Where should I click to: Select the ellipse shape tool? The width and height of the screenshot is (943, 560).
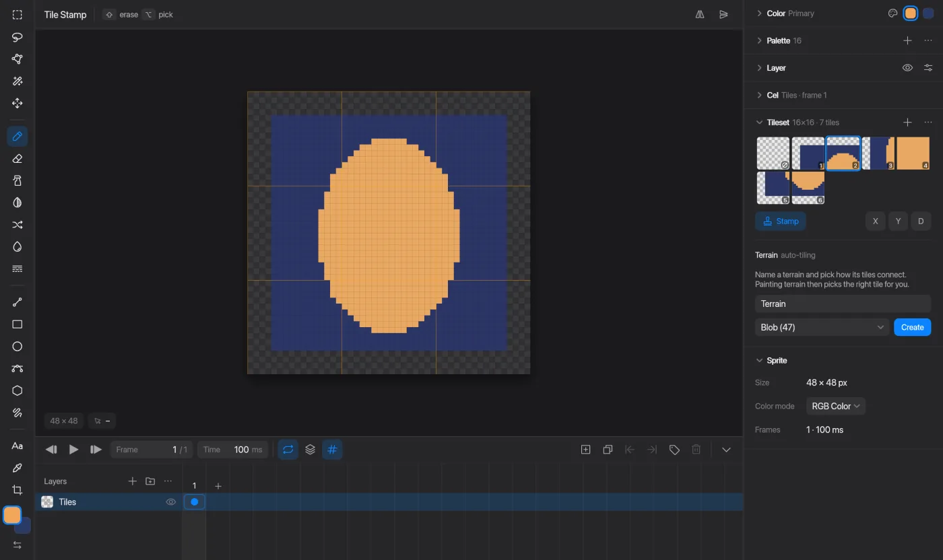click(x=18, y=347)
